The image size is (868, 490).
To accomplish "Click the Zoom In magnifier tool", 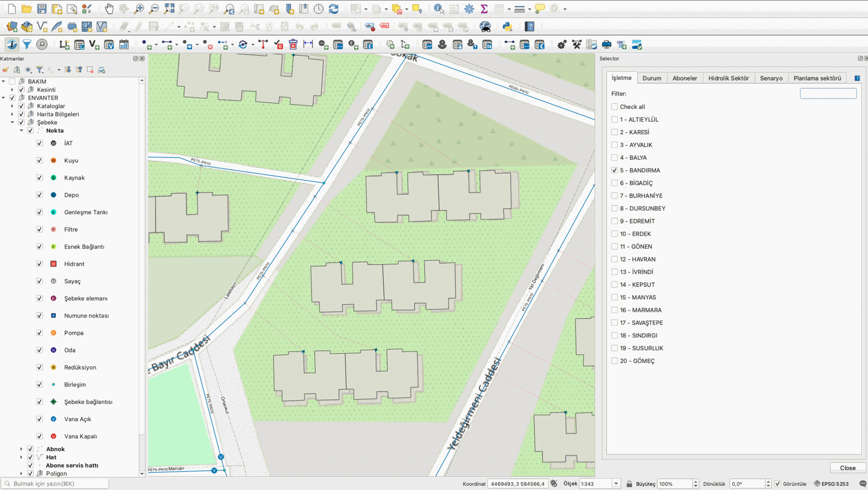I will pos(139,9).
